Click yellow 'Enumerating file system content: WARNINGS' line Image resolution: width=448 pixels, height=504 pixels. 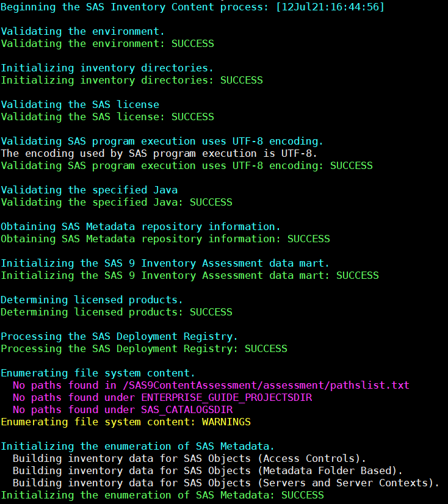126,422
